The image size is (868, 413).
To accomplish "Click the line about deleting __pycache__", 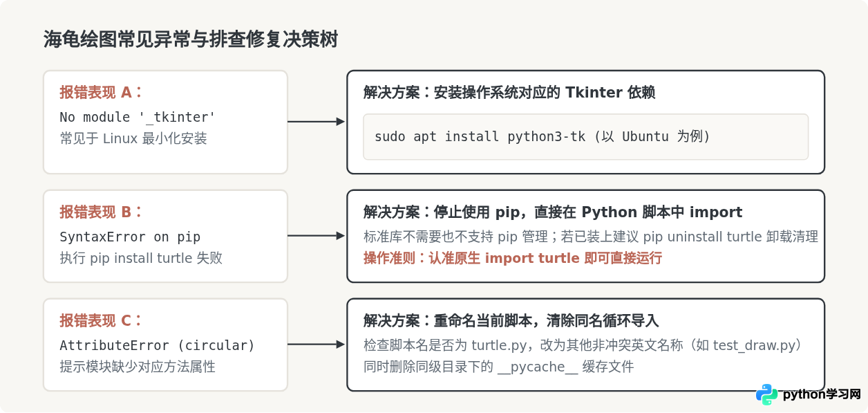I will 498,367.
